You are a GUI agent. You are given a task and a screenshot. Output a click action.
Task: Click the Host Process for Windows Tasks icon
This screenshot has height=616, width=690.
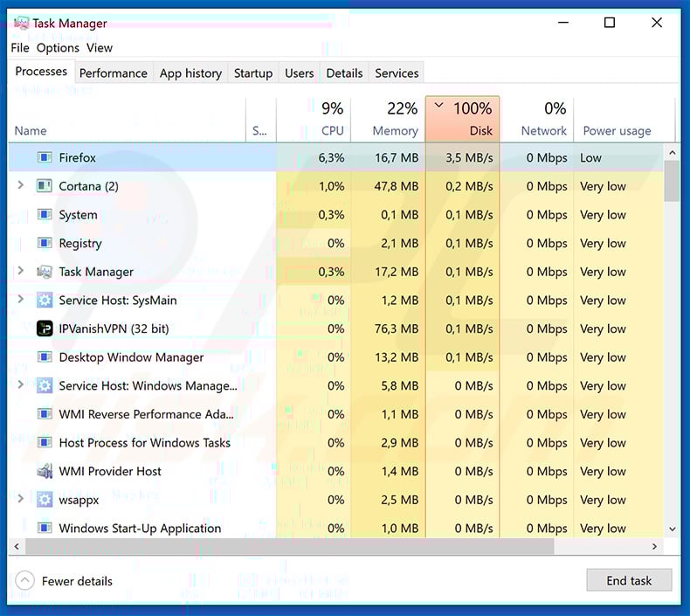(x=45, y=442)
